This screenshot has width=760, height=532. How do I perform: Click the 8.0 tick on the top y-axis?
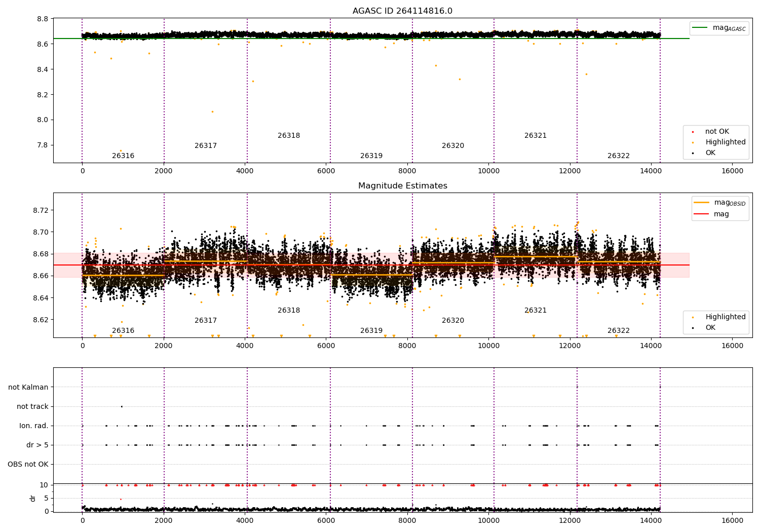[43, 120]
